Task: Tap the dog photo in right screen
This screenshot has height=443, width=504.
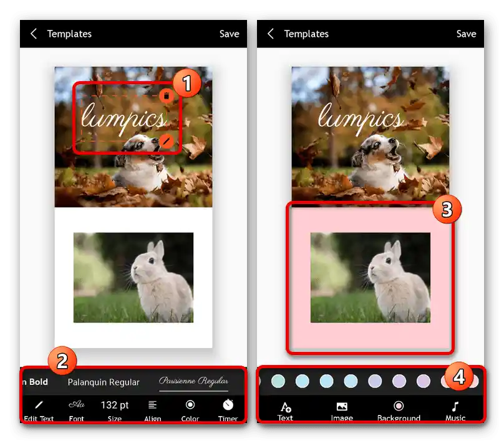Action: (371, 137)
